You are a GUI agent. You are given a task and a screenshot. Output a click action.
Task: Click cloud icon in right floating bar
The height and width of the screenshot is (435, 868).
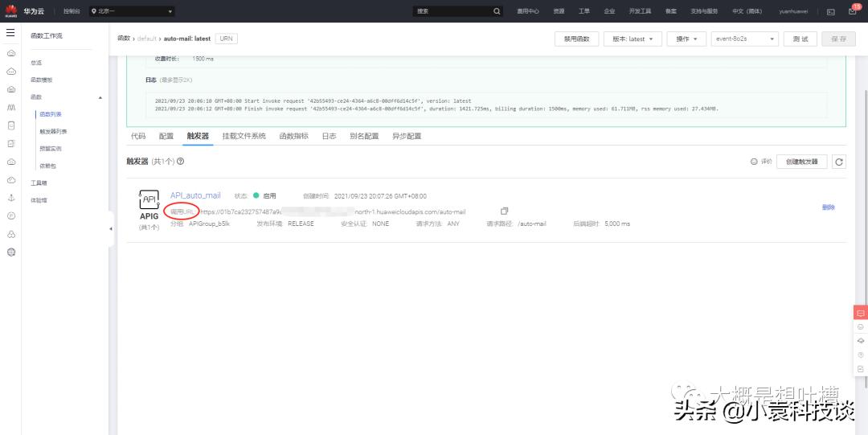point(860,341)
